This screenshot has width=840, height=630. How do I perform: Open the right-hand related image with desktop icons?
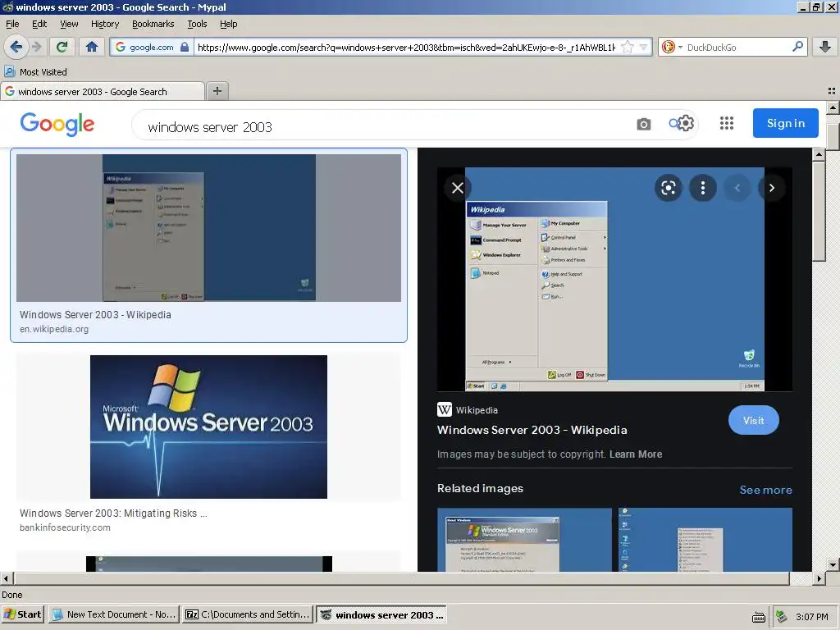pyautogui.click(x=705, y=540)
